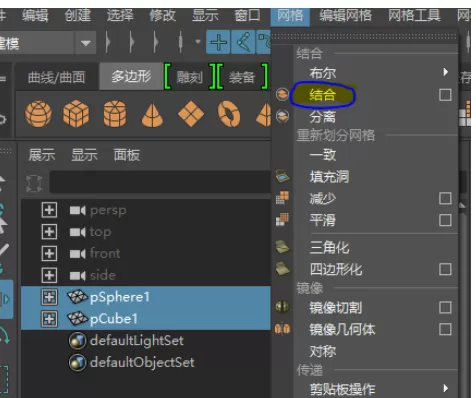This screenshot has height=398, width=476.
Task: Expand the Boolean (布尔) submenu
Action: point(446,72)
